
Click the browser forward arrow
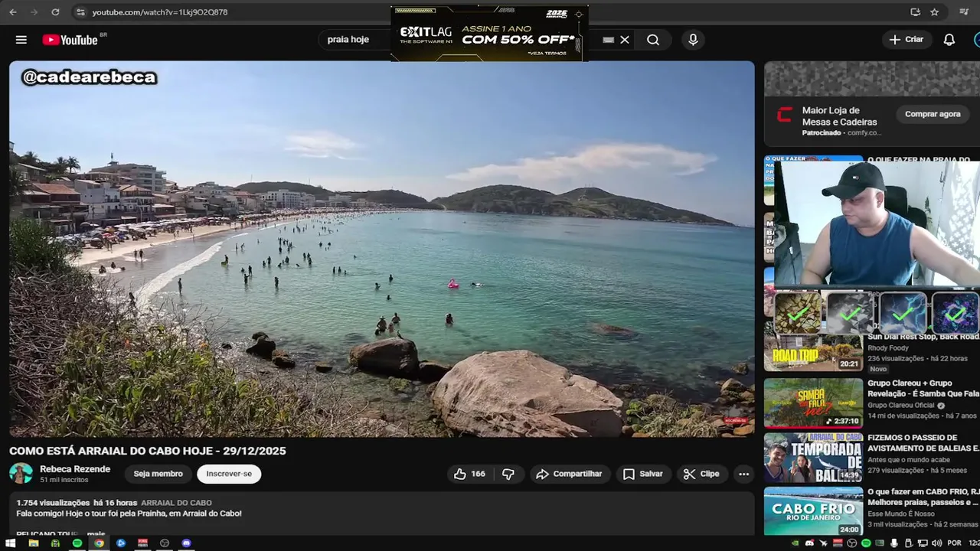pyautogui.click(x=34, y=12)
